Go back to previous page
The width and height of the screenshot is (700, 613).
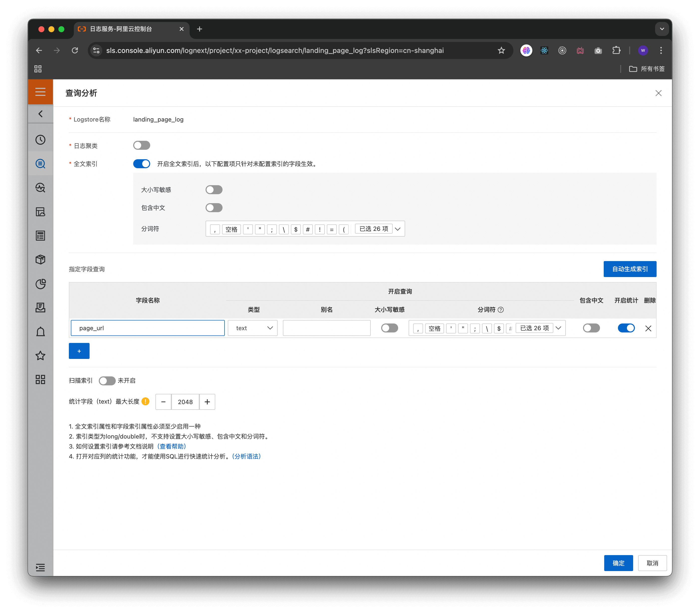(39, 51)
